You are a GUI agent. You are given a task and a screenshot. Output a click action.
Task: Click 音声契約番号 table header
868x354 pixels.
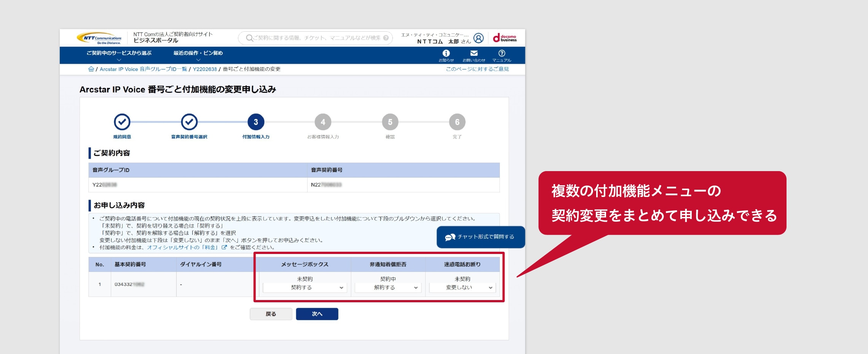[x=404, y=170]
